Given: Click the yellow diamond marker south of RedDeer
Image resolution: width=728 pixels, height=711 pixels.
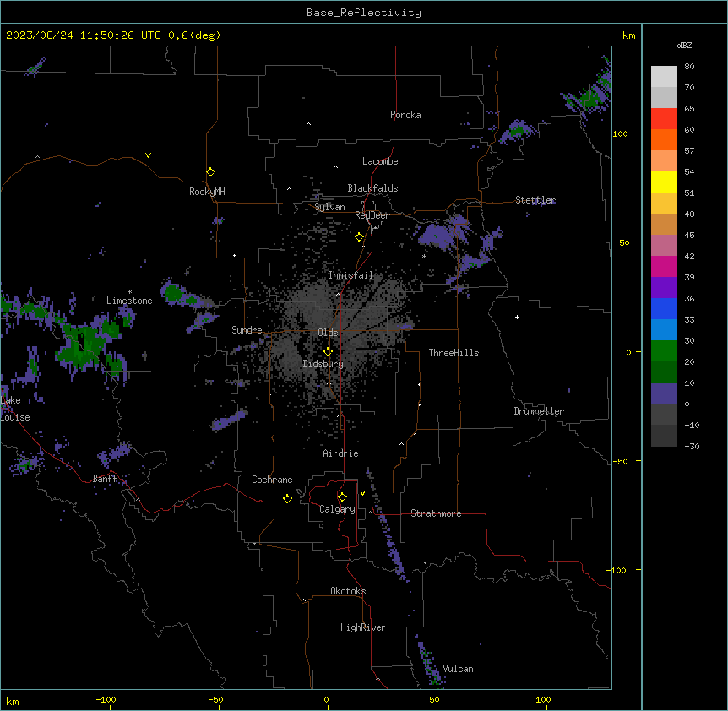Looking at the screenshot, I should 359,237.
